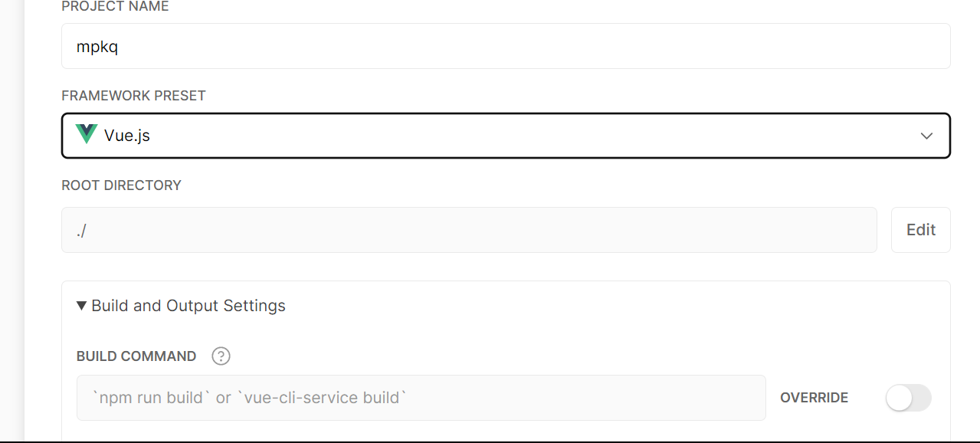Screen dimensions: 980x443
Task: Click the 'mpkq' text in Project Name
Action: (97, 47)
